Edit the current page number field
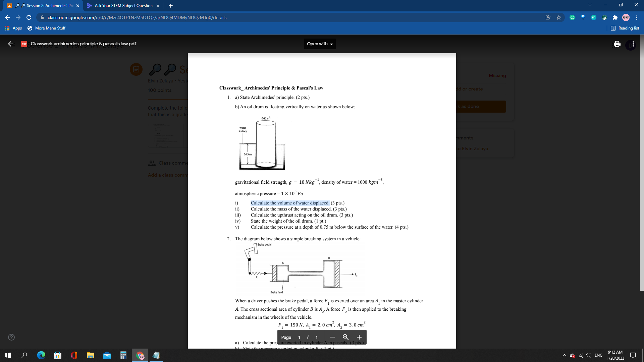644x362 pixels. click(x=299, y=337)
